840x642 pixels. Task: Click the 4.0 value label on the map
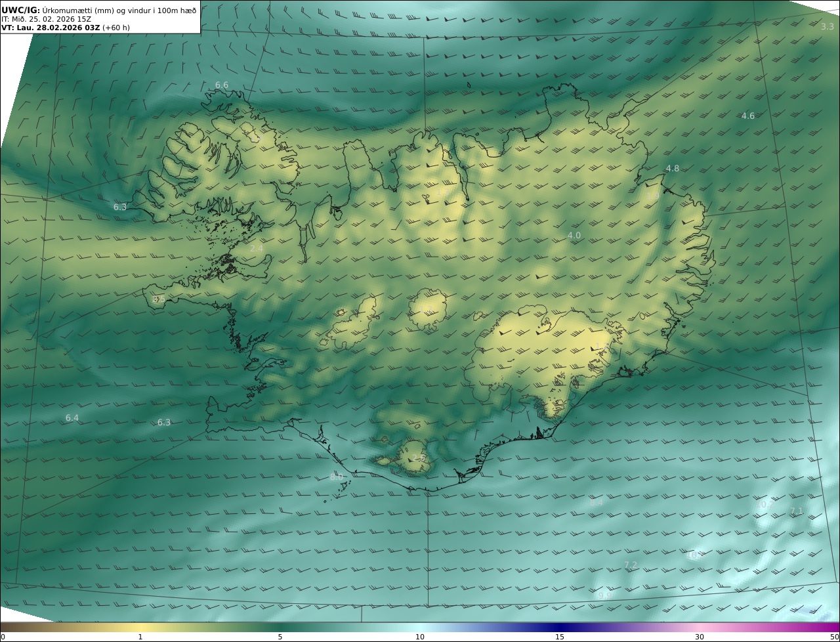574,236
